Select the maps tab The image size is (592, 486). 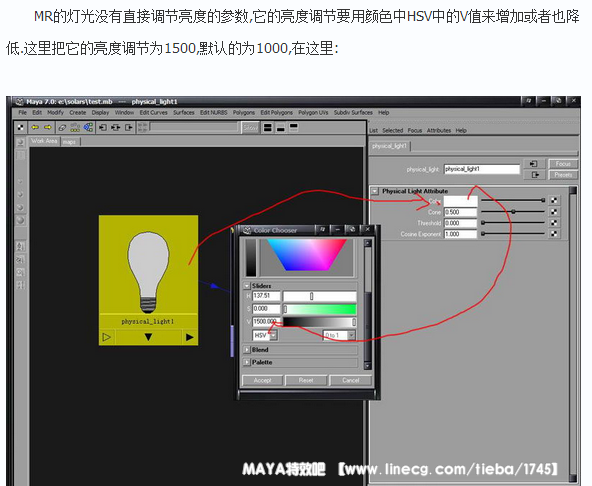point(70,142)
